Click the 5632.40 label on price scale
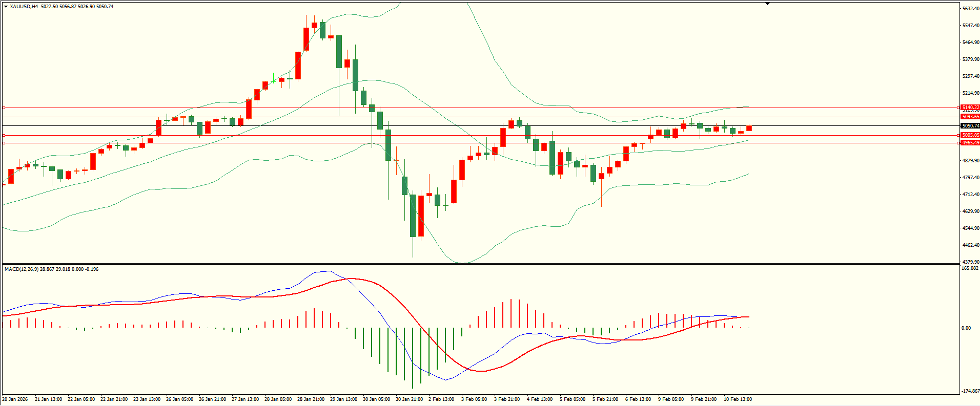Image resolution: width=980 pixels, height=406 pixels. point(970,9)
